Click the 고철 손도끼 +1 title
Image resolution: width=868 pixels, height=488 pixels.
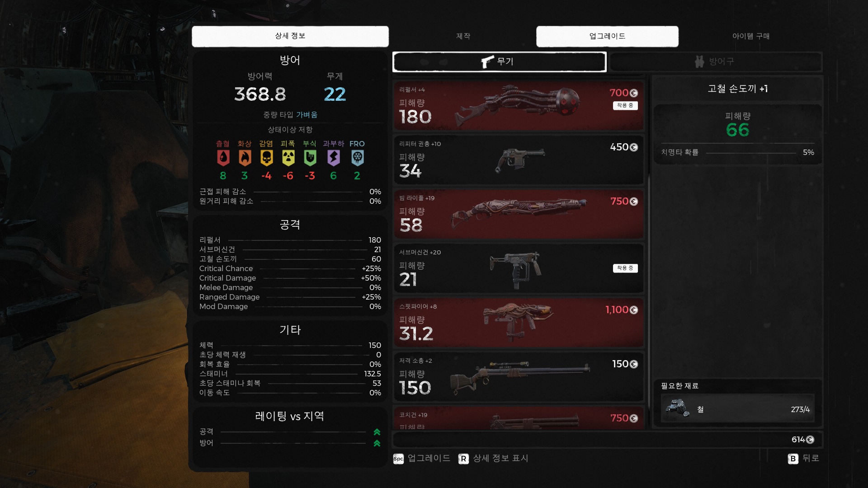coord(737,89)
